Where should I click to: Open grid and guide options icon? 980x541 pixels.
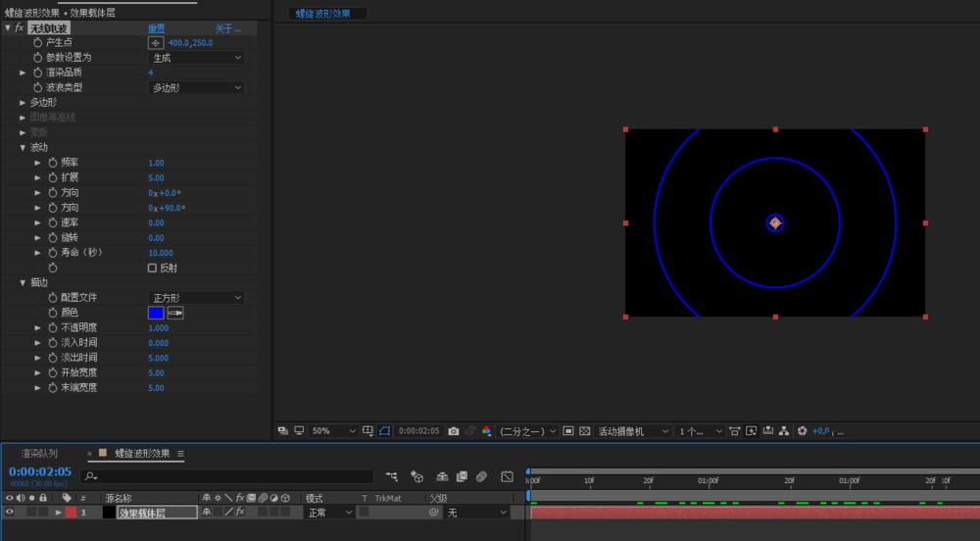367,430
